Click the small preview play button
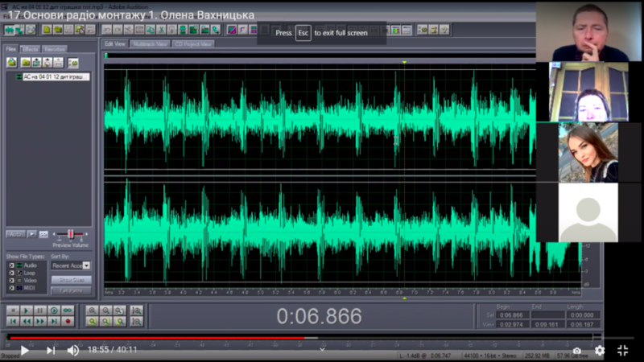 [x=32, y=234]
